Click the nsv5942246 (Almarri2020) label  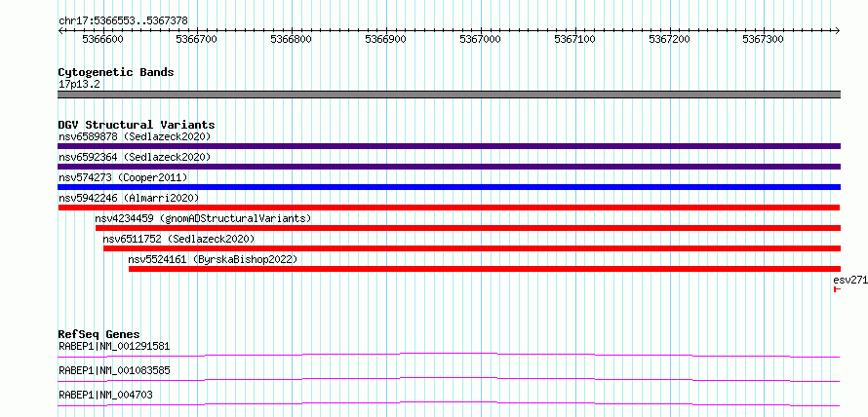click(x=129, y=198)
